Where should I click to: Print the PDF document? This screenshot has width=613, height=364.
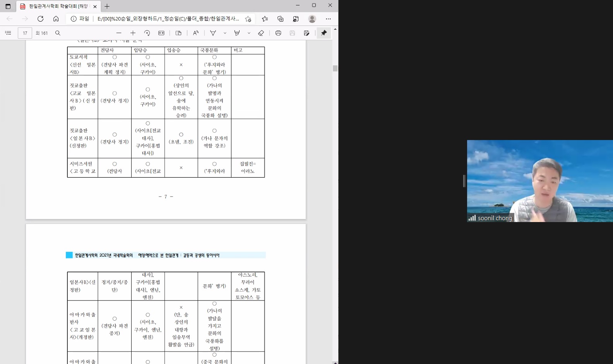(278, 33)
